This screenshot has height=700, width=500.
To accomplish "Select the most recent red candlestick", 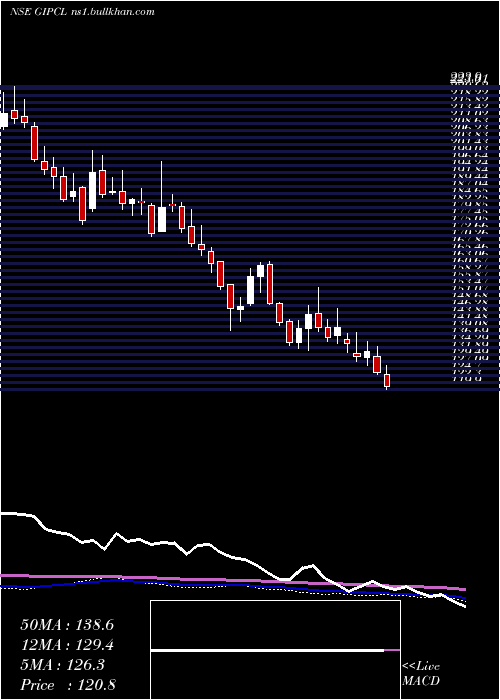I will (387, 378).
